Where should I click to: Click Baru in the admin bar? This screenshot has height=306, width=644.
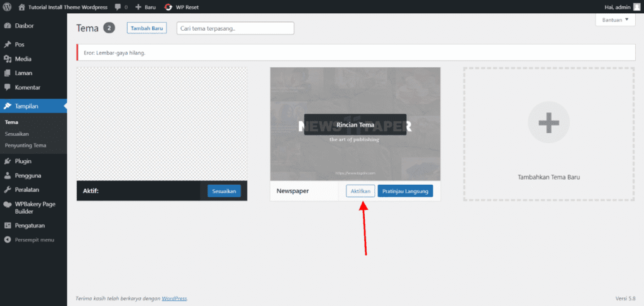(150, 7)
